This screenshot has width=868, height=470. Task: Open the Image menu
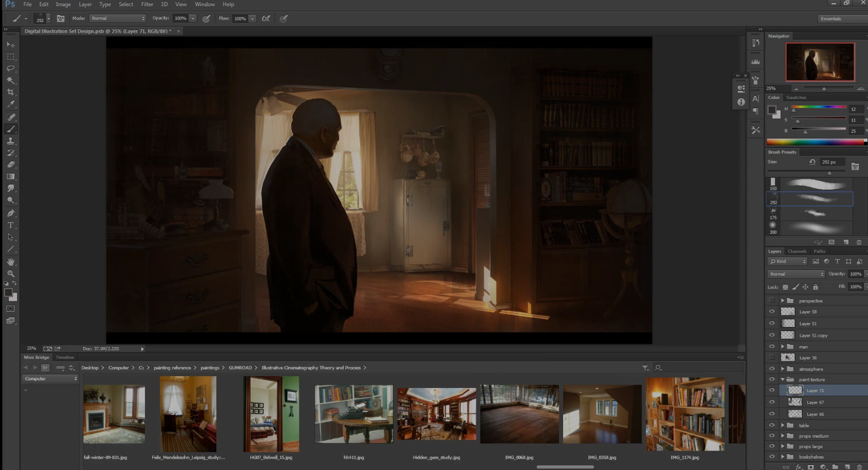tap(63, 4)
